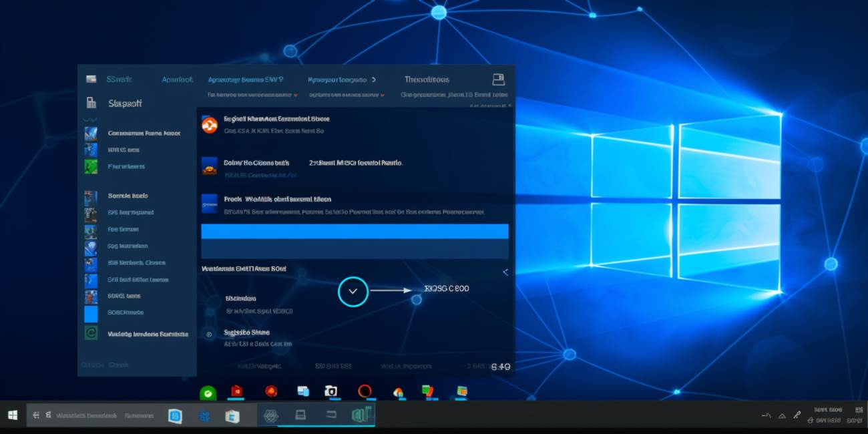The image size is (868, 434).
Task: Open the store bag icon on the taskbar
Action: tap(232, 416)
